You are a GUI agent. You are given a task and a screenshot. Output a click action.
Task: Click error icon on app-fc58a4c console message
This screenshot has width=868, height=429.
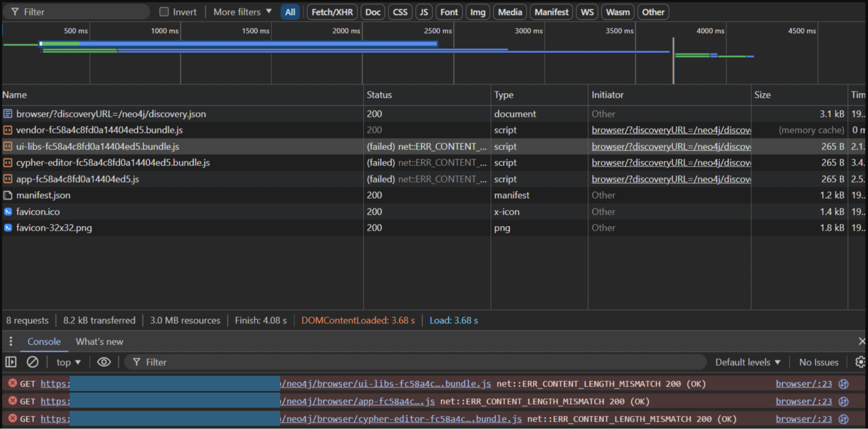pyautogui.click(x=13, y=401)
